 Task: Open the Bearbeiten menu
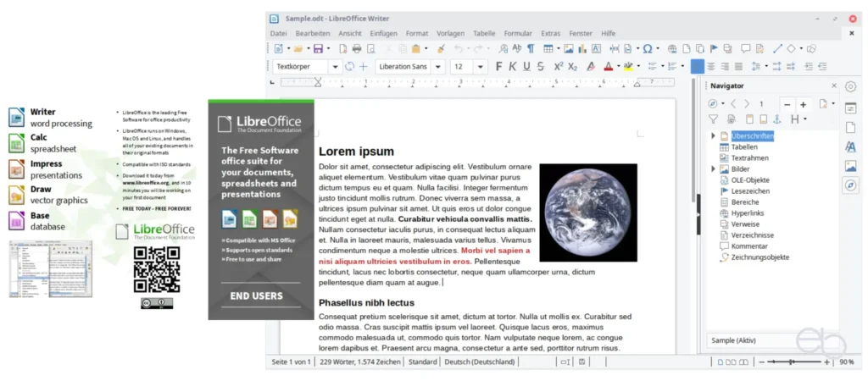(x=312, y=33)
